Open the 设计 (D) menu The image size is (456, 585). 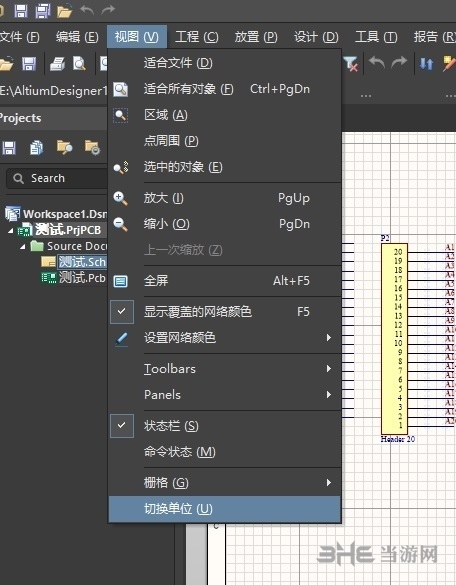click(x=316, y=37)
